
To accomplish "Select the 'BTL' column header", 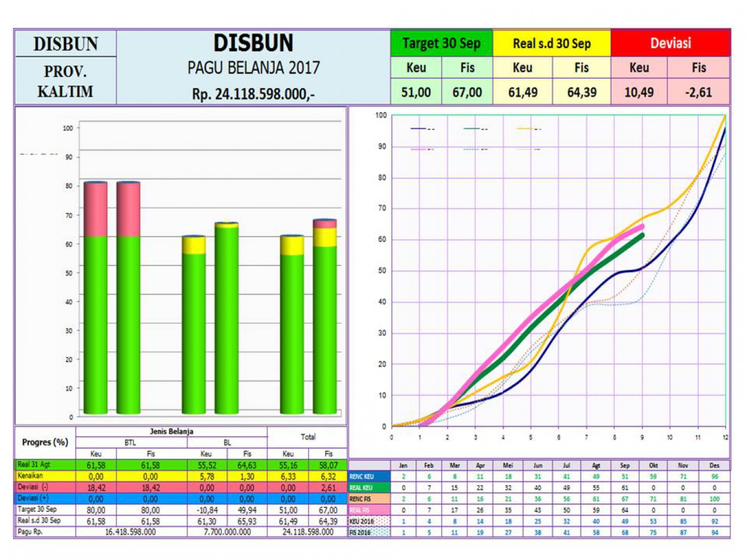I will click(x=130, y=443).
